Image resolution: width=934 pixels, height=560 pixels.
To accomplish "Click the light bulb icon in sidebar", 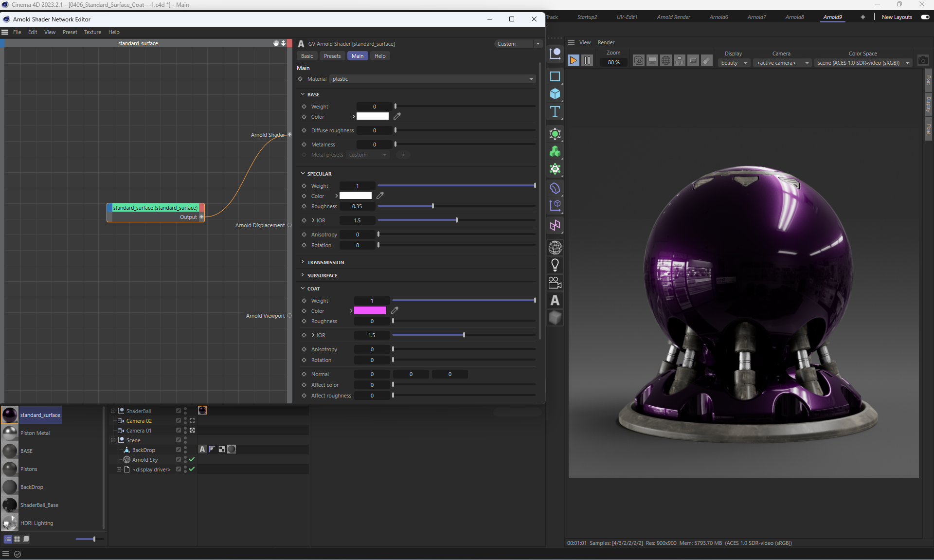I will (x=555, y=265).
